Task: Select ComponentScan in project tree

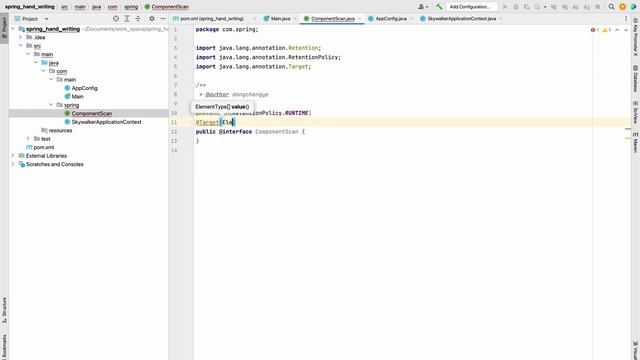Action: point(91,113)
